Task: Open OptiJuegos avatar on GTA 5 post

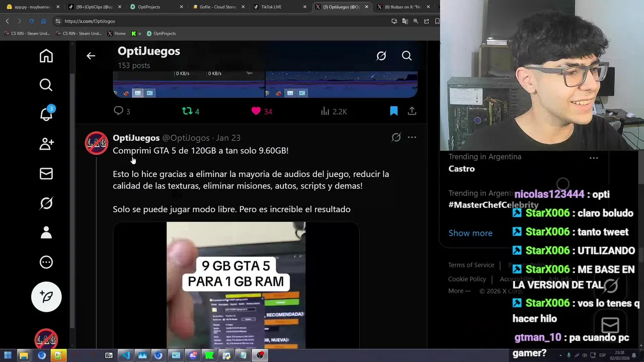Action: tap(96, 143)
